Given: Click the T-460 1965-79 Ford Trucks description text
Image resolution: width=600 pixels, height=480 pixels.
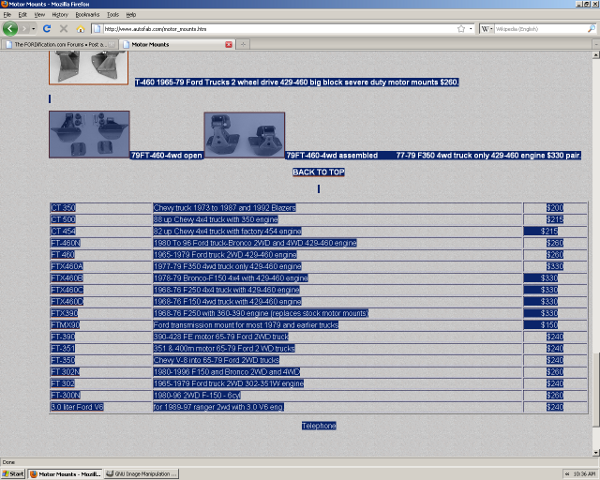Looking at the screenshot, I should (x=297, y=82).
